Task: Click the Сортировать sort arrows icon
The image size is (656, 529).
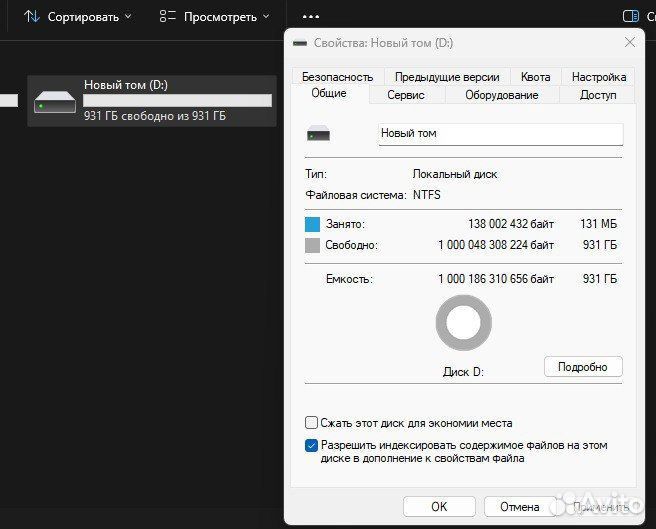Action: (x=32, y=17)
